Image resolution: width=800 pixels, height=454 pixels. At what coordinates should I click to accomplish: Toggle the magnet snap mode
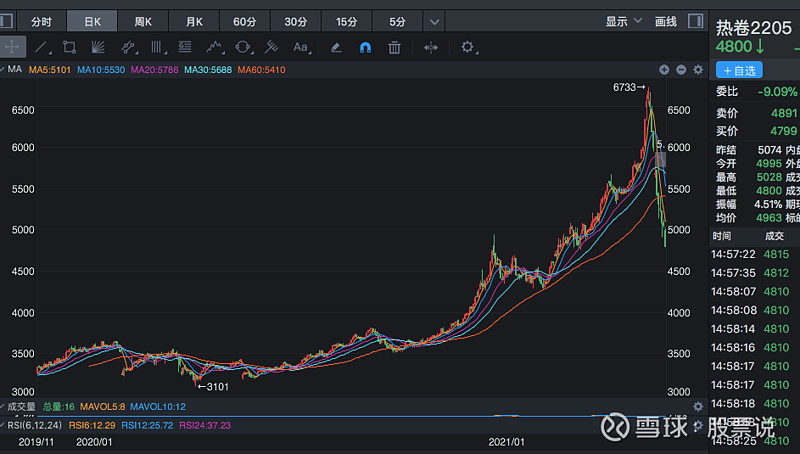point(365,47)
